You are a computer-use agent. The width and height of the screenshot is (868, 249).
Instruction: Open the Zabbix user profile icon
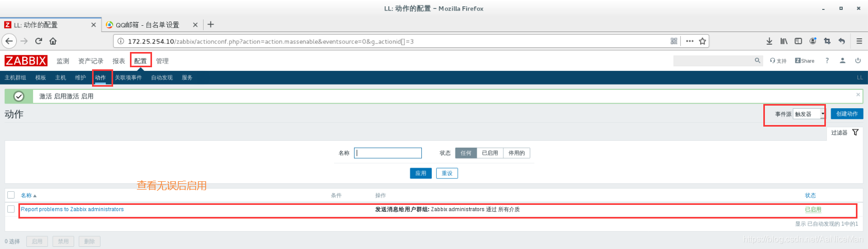tap(842, 60)
